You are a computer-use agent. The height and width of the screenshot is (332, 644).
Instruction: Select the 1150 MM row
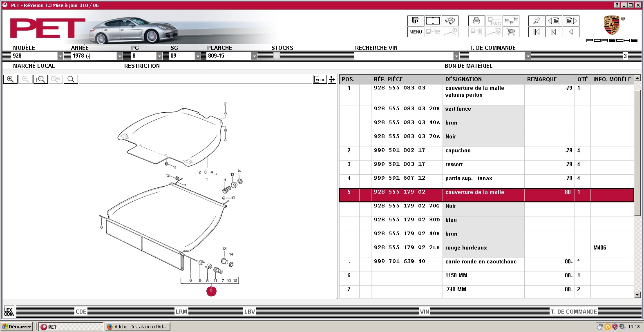pyautogui.click(x=486, y=279)
